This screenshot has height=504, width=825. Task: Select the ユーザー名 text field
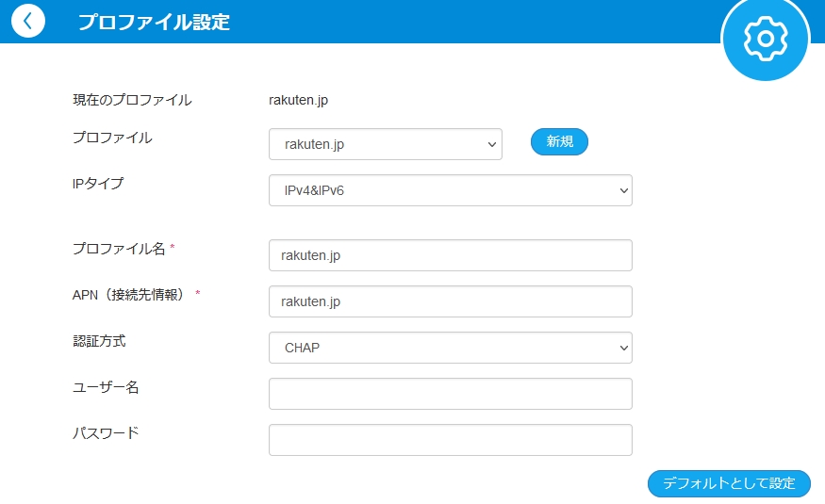point(451,394)
